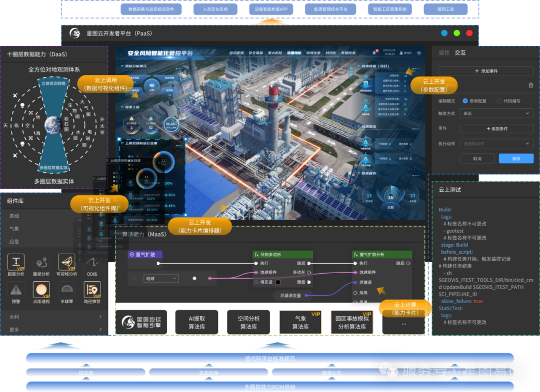Click the 星图云 logo in PaaS title bar
This screenshot has height=392, width=540.
click(x=74, y=33)
